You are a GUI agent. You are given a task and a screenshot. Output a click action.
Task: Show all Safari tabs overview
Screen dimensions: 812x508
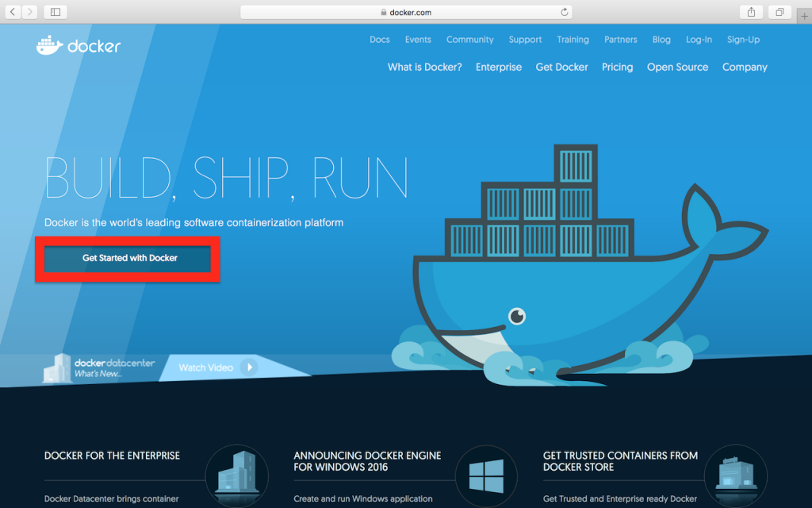click(x=779, y=11)
